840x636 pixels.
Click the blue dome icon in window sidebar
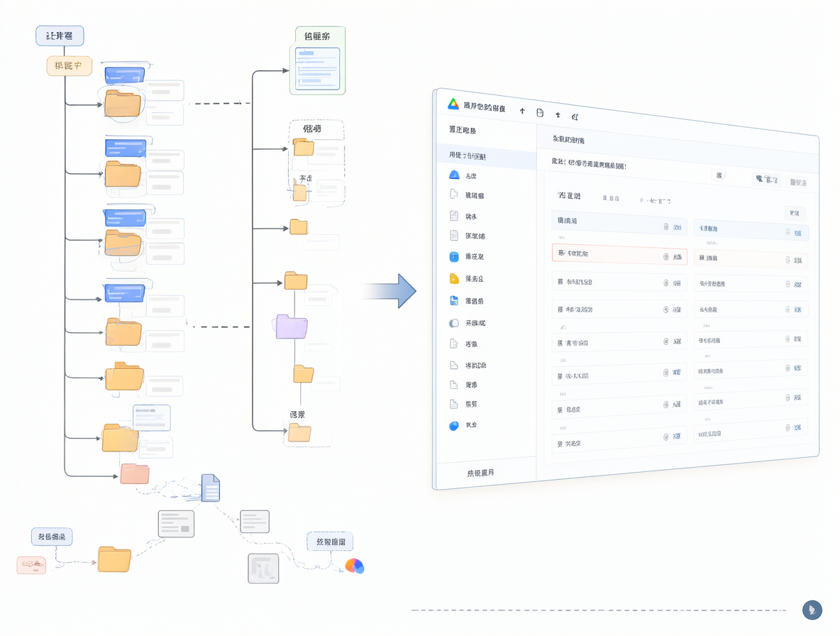454,174
